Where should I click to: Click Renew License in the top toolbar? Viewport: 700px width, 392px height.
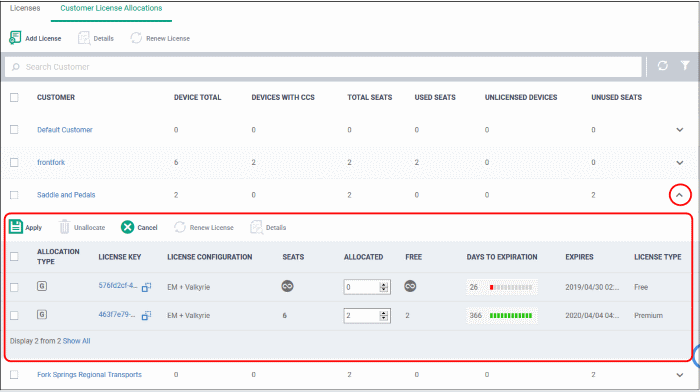pyautogui.click(x=160, y=38)
